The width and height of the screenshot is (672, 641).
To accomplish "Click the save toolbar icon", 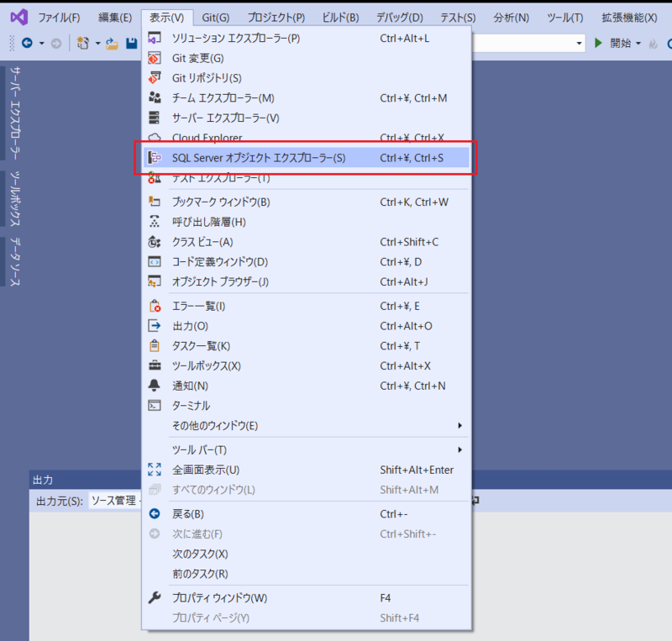I will point(132,44).
